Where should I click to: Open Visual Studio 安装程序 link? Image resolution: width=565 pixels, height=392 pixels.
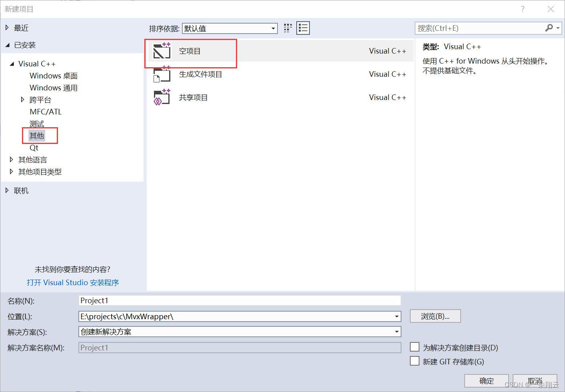pos(73,282)
